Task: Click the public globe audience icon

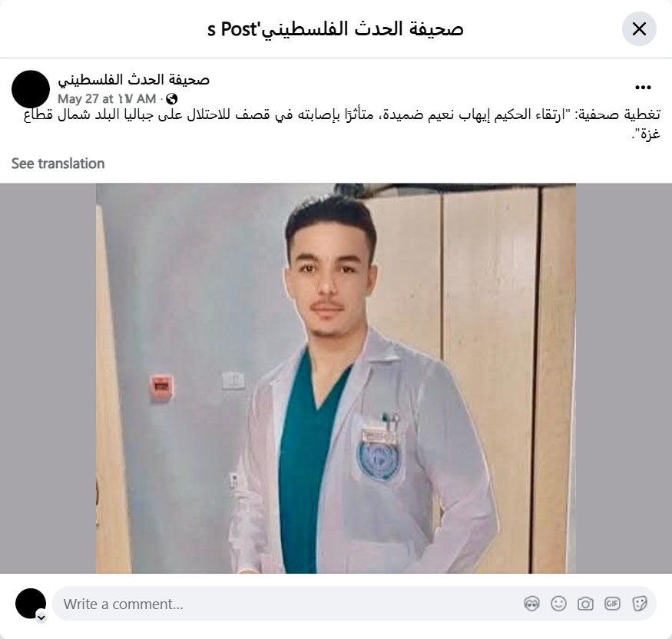Action: pyautogui.click(x=171, y=99)
